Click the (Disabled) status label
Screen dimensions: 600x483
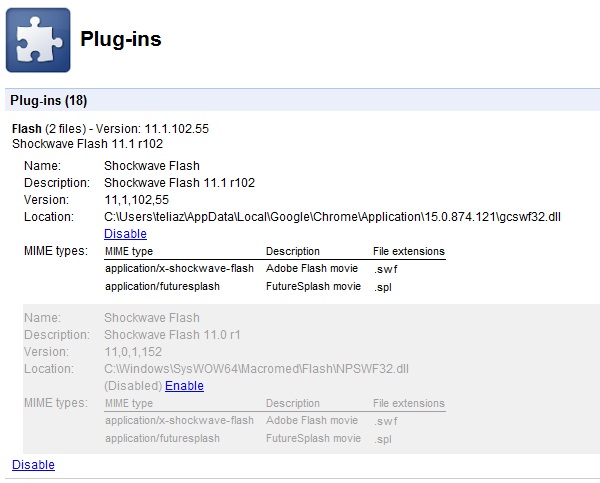(133, 385)
